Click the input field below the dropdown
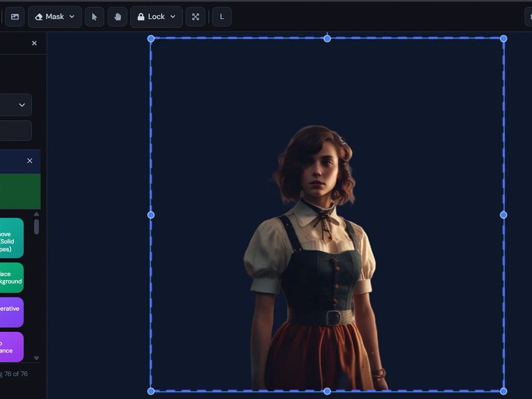532x399 pixels. coord(15,130)
